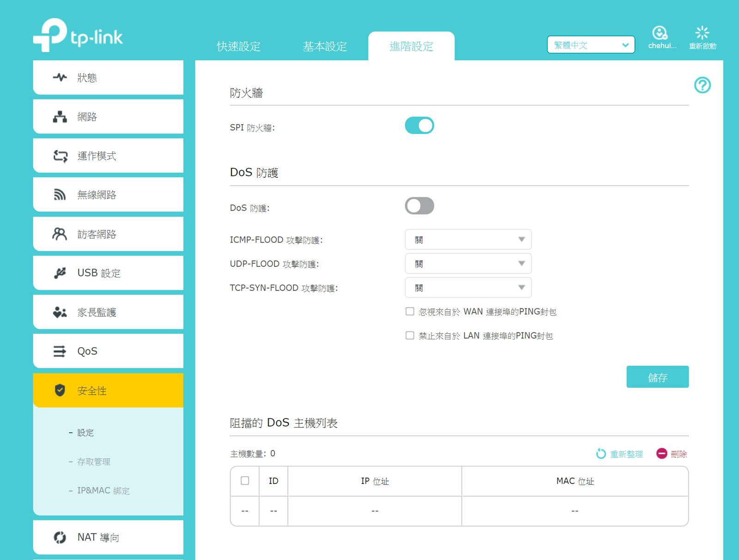Click the 儲存 (Save) button
The image size is (739, 560).
(x=657, y=377)
